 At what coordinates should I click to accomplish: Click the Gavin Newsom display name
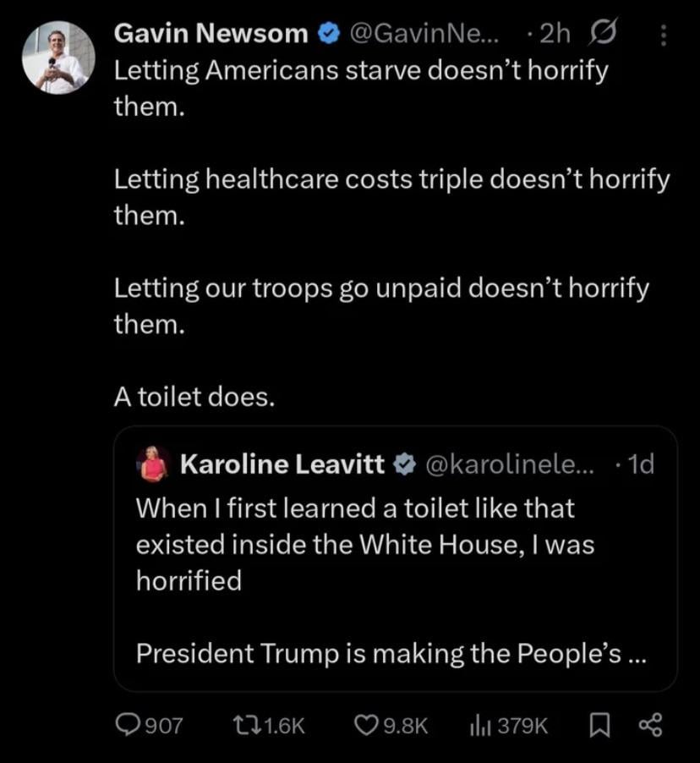211,34
